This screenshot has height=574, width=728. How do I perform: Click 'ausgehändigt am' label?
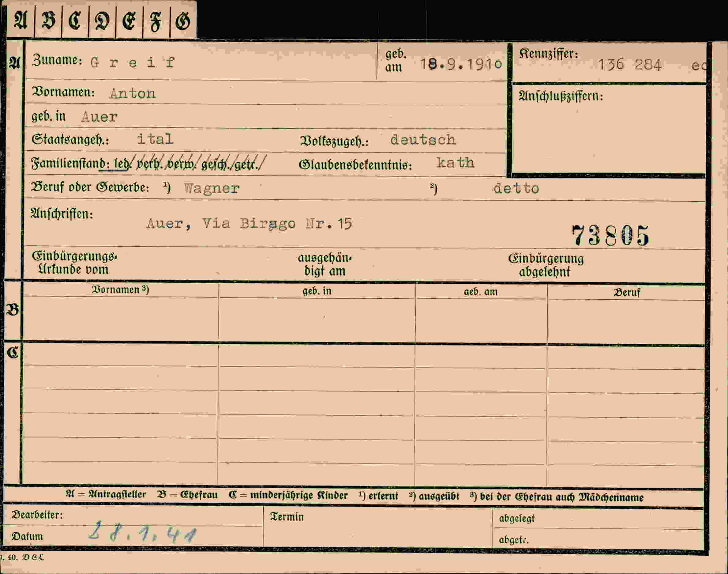click(x=325, y=264)
